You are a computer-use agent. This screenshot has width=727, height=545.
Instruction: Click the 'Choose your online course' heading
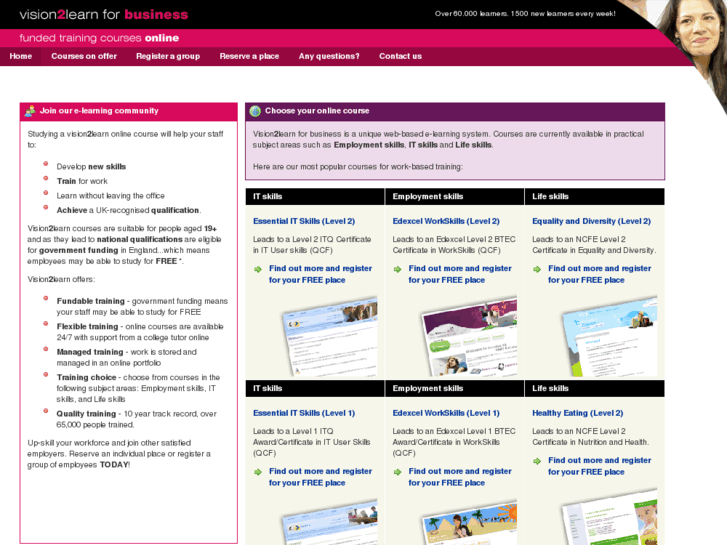click(x=317, y=111)
